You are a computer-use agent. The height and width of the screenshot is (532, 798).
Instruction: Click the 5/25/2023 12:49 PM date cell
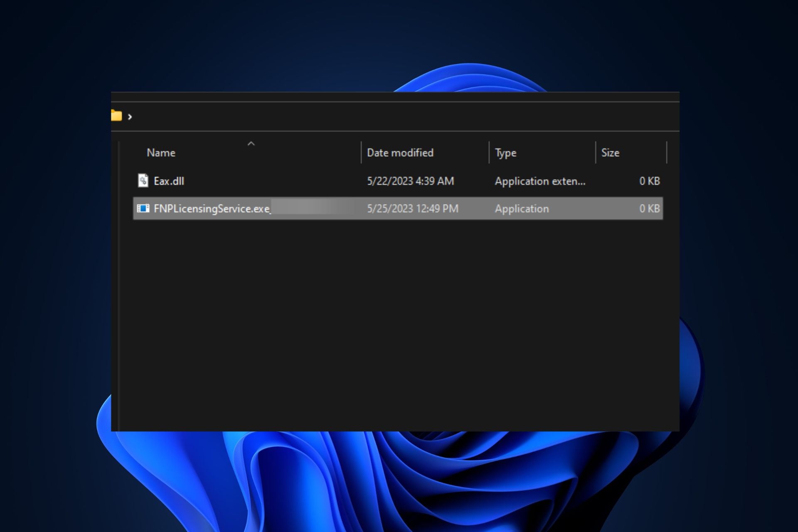(412, 209)
